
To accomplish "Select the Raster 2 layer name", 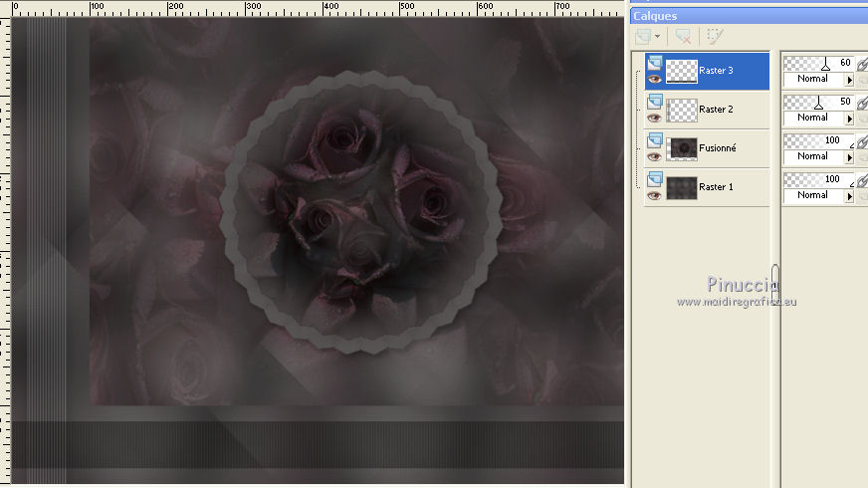I will point(716,110).
